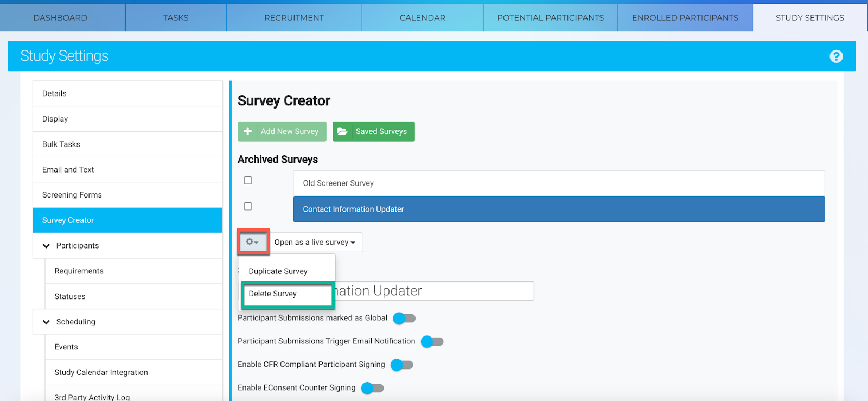
Task: Click the folder icon on Saved Surveys
Action: point(342,131)
